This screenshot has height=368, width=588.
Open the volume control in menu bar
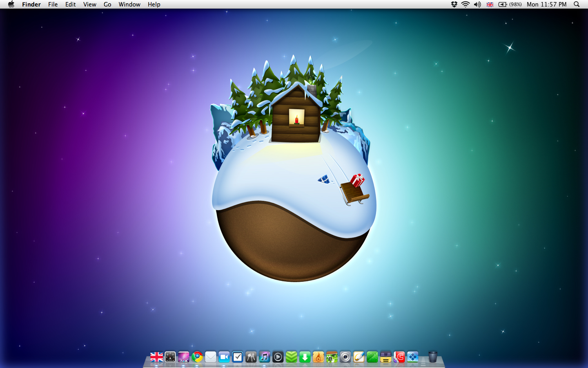pyautogui.click(x=477, y=4)
